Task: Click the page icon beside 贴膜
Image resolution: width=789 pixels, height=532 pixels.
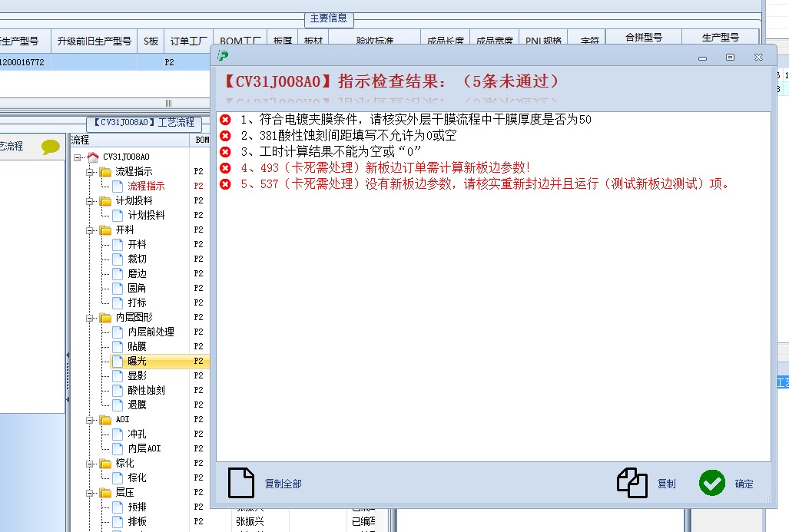Action: pos(118,346)
